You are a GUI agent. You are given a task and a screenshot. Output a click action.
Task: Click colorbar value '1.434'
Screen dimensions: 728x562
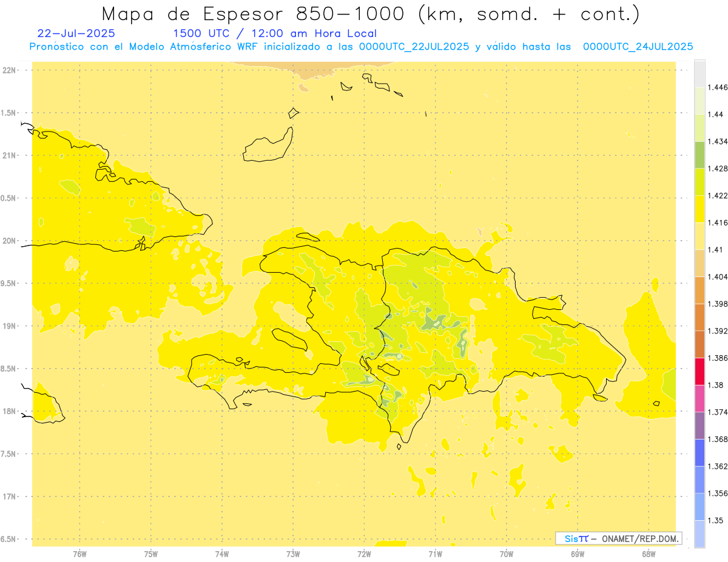718,141
